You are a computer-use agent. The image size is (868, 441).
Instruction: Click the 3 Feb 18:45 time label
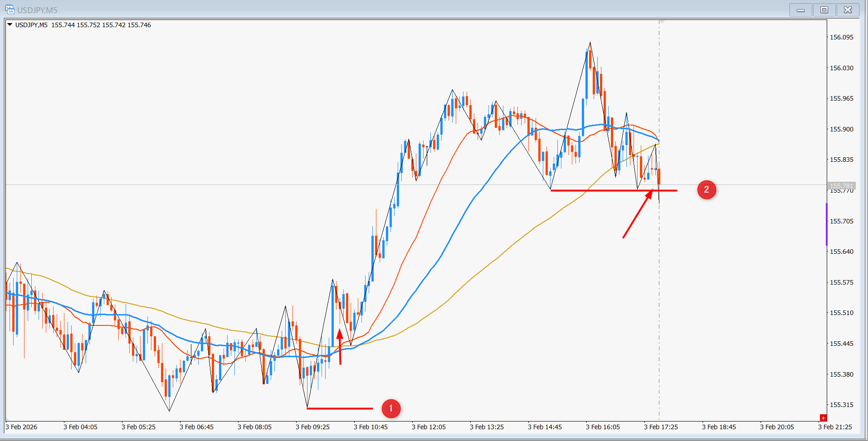719,427
